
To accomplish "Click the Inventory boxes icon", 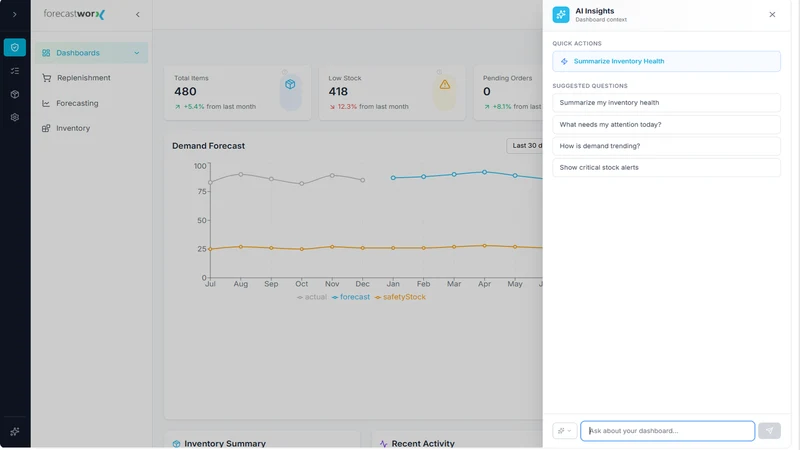I will click(x=46, y=128).
